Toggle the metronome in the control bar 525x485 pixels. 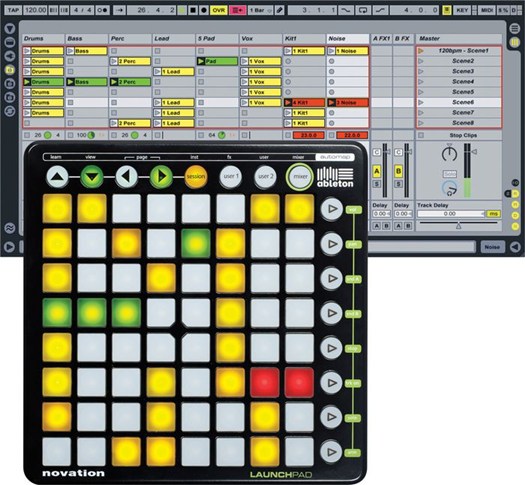[x=102, y=10]
